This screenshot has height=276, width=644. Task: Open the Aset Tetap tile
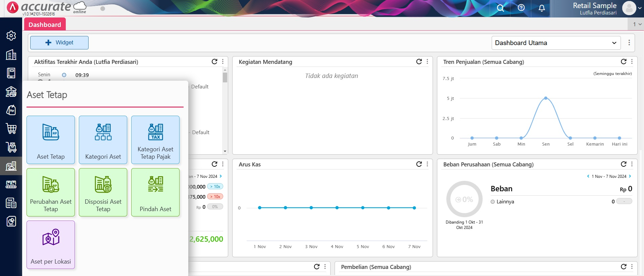51,140
